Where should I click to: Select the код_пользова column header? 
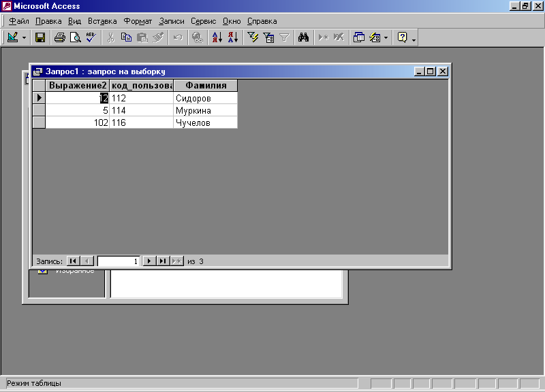tap(142, 86)
